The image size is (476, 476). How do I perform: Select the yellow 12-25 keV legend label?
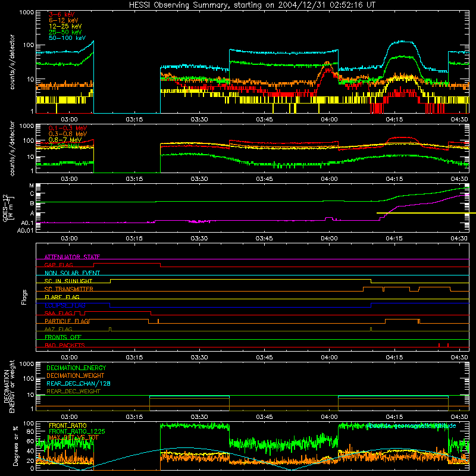tap(65, 26)
